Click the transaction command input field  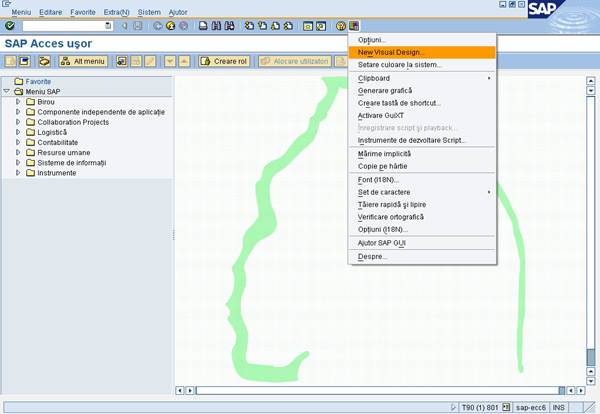tap(67, 26)
